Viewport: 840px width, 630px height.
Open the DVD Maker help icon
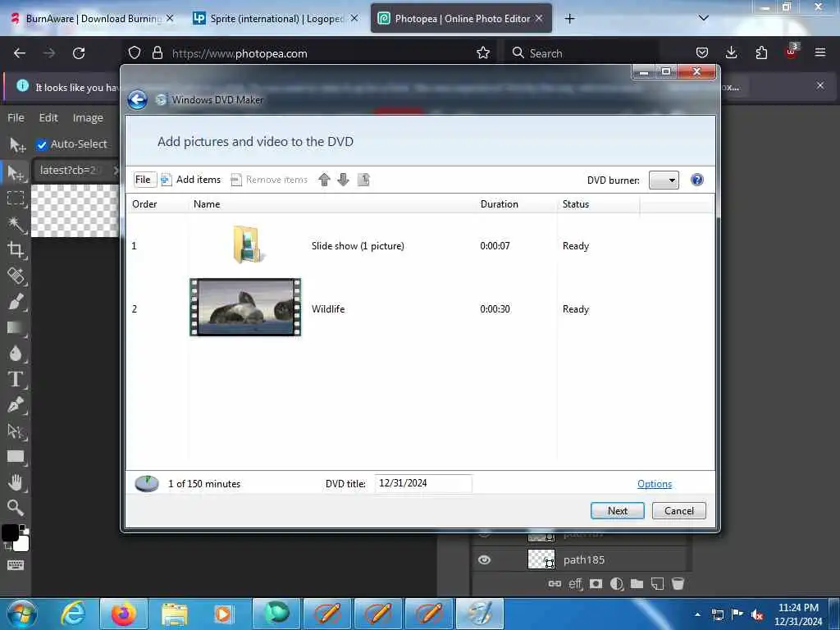click(x=697, y=180)
